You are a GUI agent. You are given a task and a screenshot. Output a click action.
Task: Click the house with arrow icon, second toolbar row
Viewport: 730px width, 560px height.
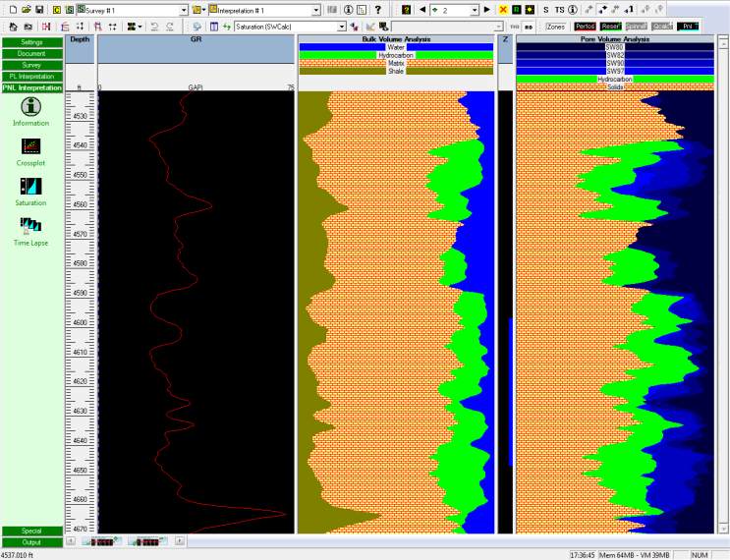point(13,27)
